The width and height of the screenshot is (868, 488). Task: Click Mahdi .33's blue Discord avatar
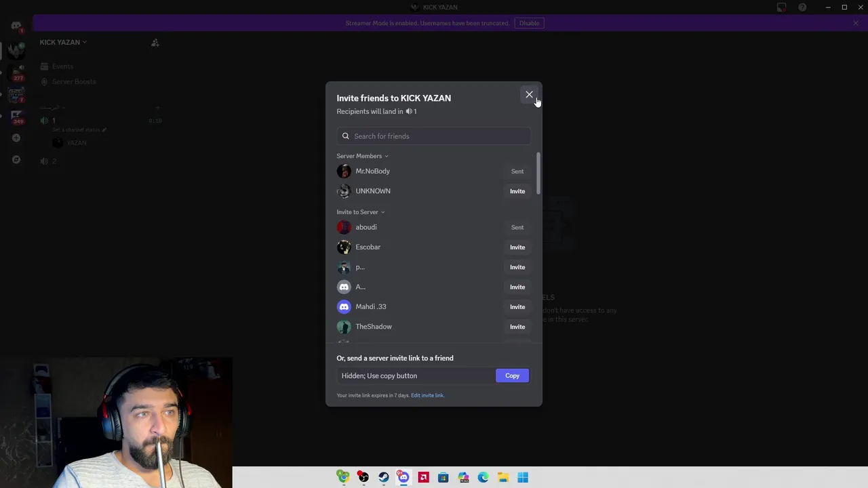[x=344, y=307]
